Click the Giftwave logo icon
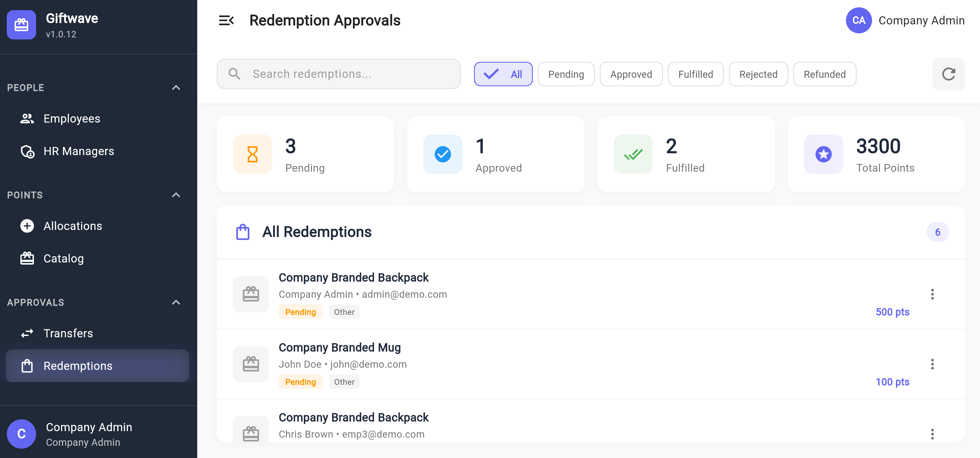This screenshot has height=458, width=980. [21, 25]
